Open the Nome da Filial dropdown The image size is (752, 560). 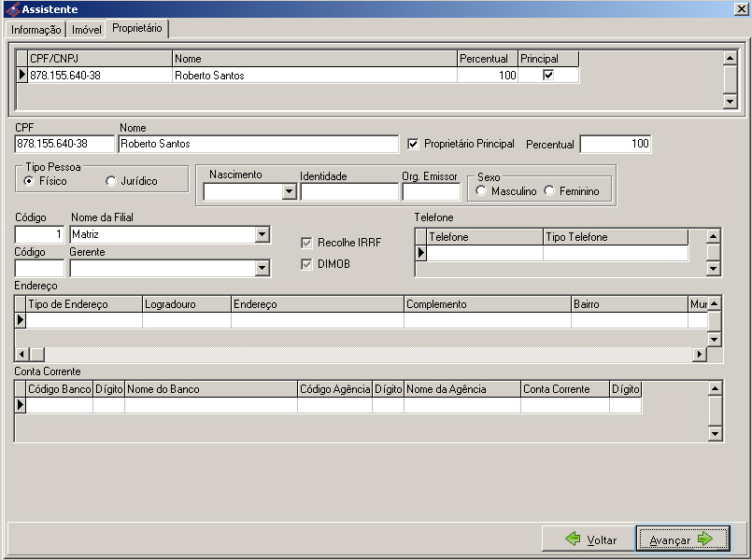(262, 235)
